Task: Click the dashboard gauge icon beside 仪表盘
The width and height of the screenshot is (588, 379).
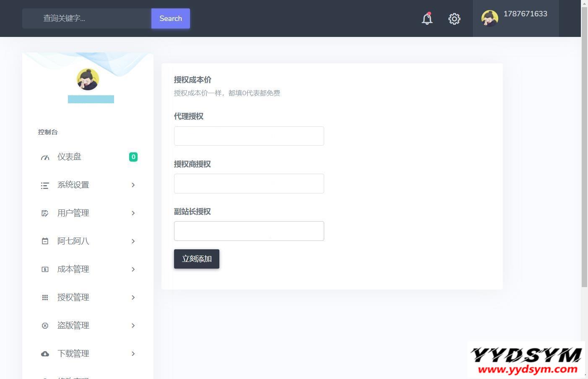Action: (45, 157)
